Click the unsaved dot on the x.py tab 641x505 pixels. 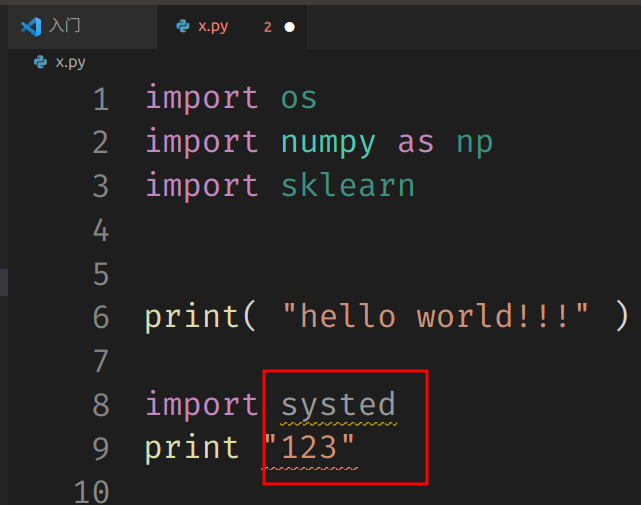pyautogui.click(x=289, y=27)
